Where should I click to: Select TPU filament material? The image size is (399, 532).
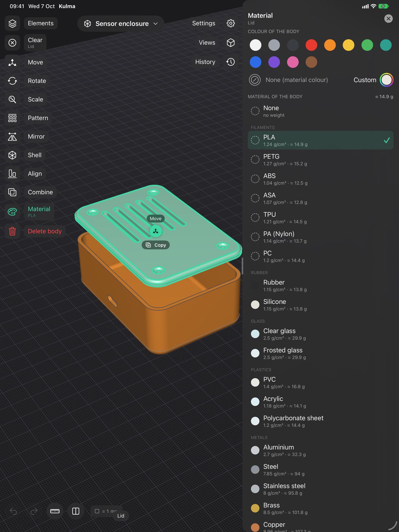[321, 217]
